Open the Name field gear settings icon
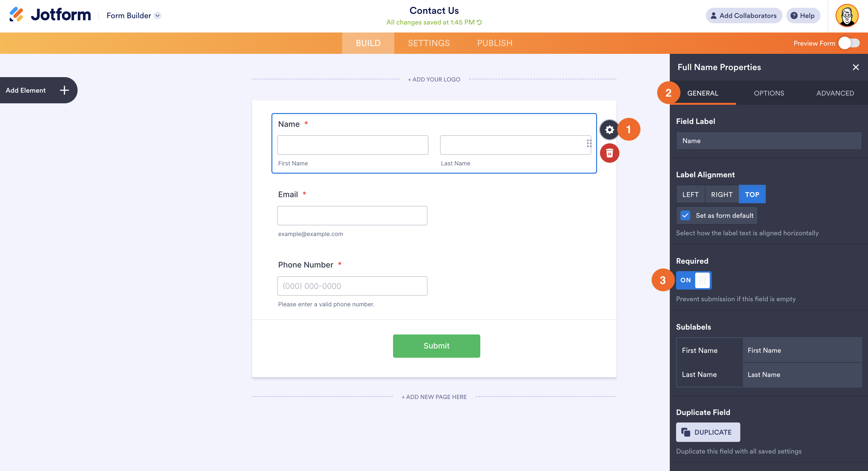Screen dimensions: 868x471 (x=609, y=130)
